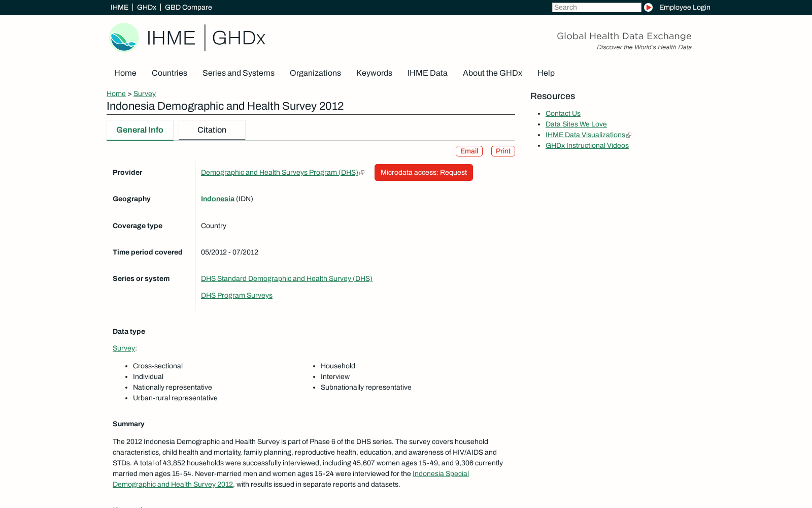The width and height of the screenshot is (812, 508).
Task: Click into the Search input field
Action: coord(596,7)
